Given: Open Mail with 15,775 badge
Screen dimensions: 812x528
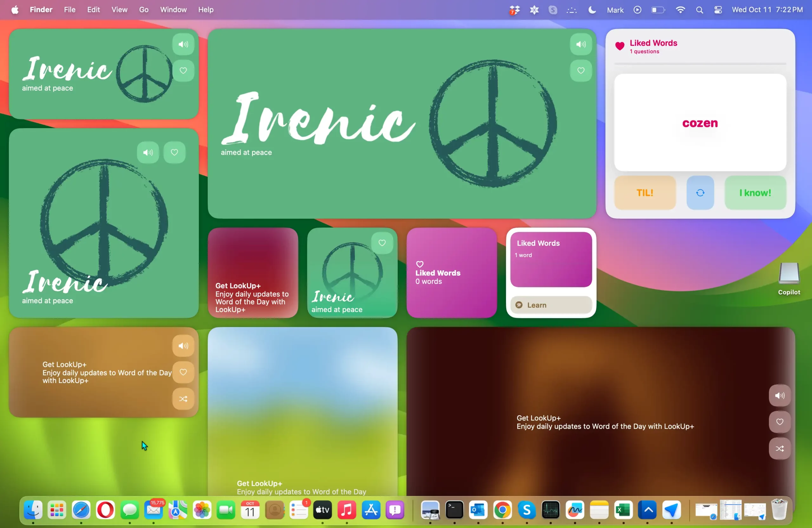Looking at the screenshot, I should [x=154, y=510].
